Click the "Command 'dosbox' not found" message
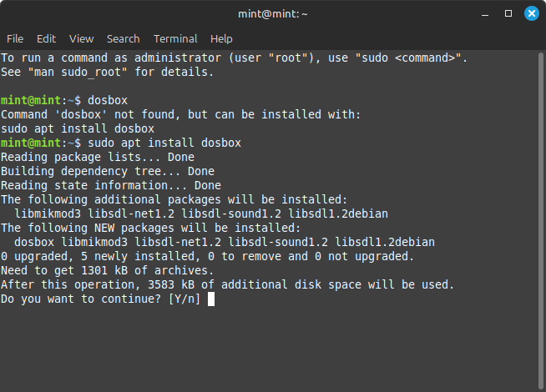This screenshot has height=392, width=546. [x=180, y=114]
